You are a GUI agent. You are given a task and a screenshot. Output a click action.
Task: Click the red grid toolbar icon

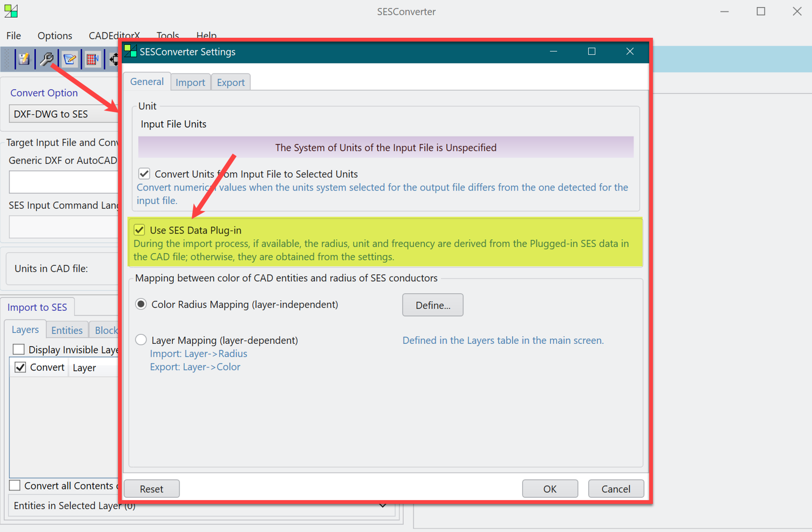pyautogui.click(x=93, y=59)
